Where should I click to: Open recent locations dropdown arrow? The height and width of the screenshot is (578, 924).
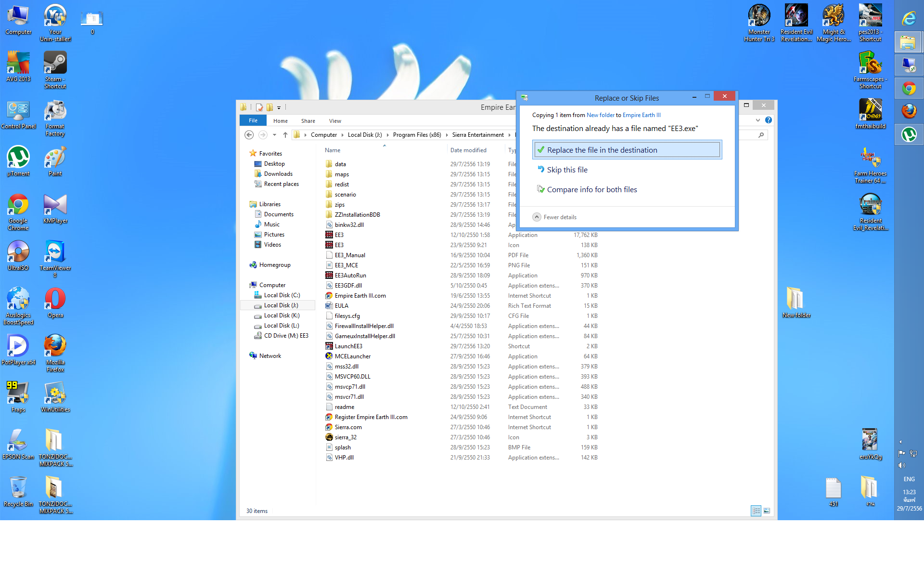274,135
